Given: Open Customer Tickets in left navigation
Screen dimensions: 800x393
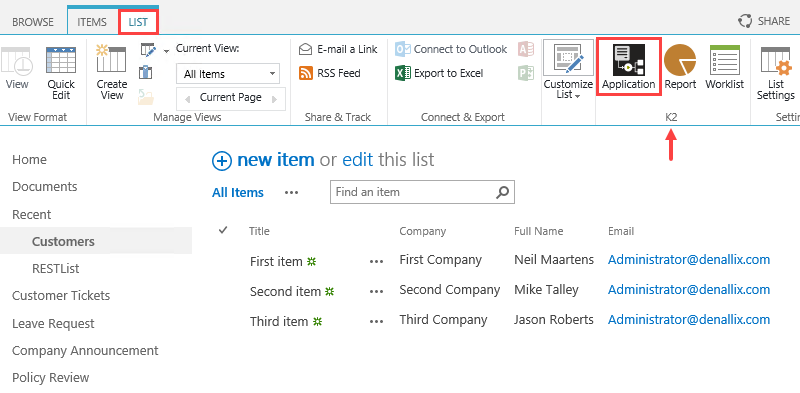Looking at the screenshot, I should [x=61, y=296].
